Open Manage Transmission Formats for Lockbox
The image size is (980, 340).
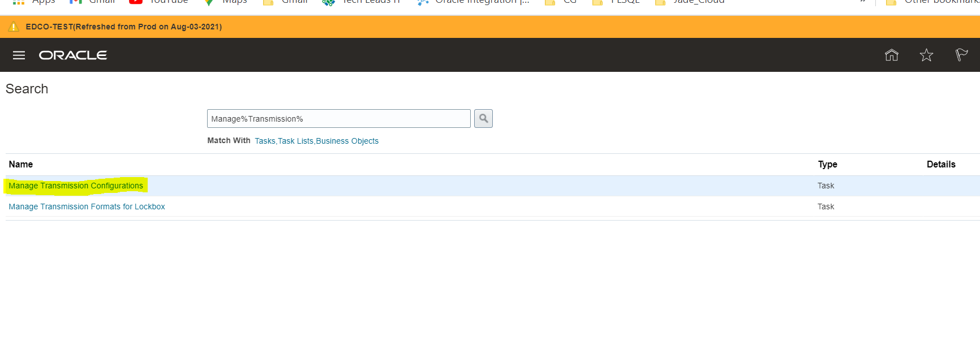[87, 206]
